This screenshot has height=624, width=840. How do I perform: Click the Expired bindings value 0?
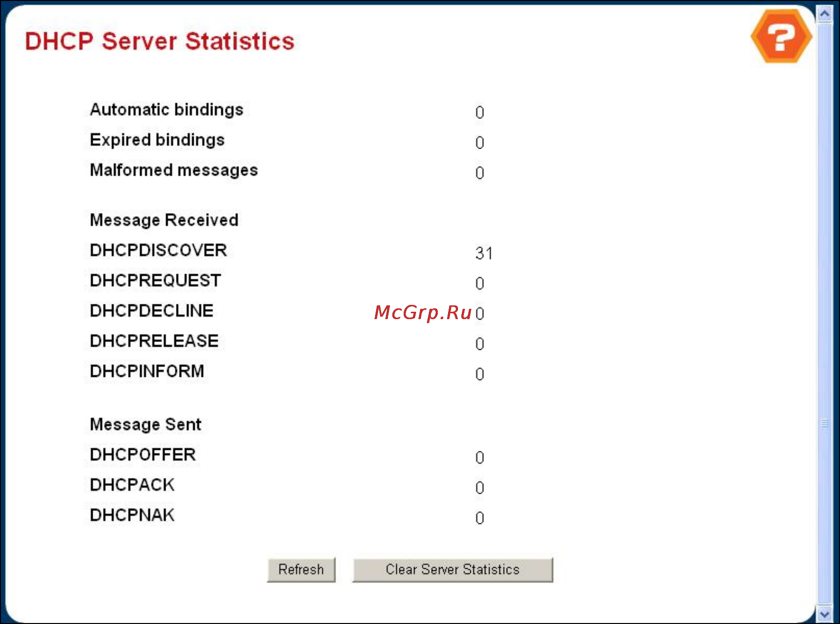click(x=480, y=143)
